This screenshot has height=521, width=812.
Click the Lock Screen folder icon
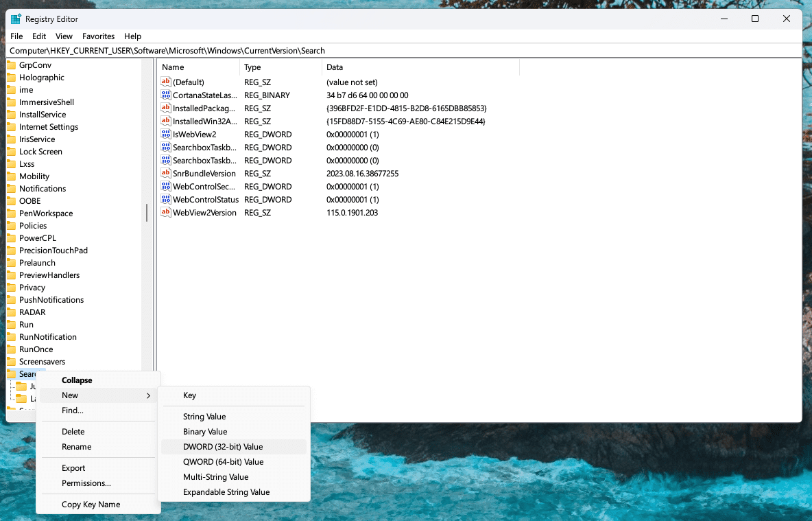[x=12, y=152]
